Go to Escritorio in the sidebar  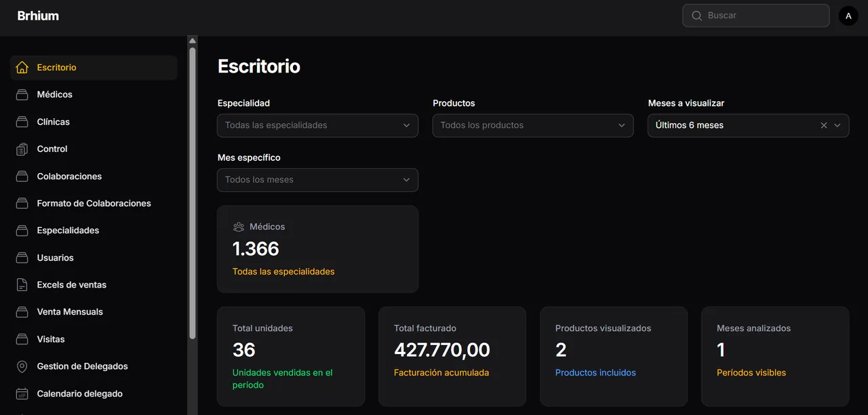(x=94, y=68)
